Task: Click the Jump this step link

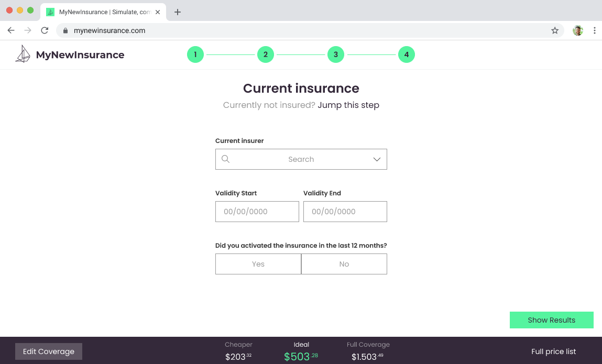Action: coord(348,105)
